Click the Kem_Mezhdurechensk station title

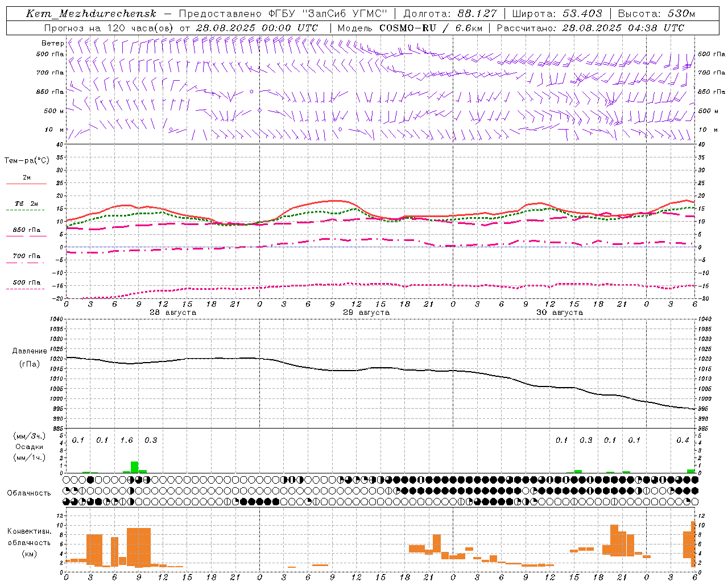pos(91,14)
